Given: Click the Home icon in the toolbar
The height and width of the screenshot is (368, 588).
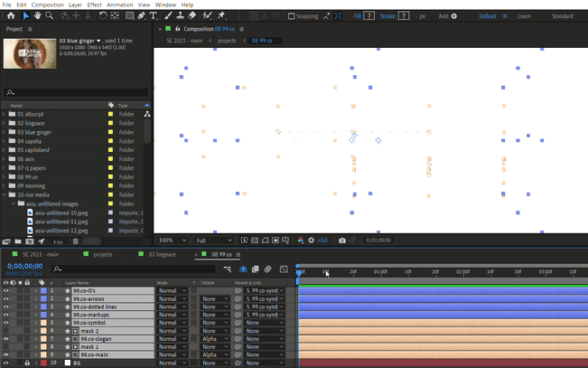Looking at the screenshot, I should (x=10, y=15).
